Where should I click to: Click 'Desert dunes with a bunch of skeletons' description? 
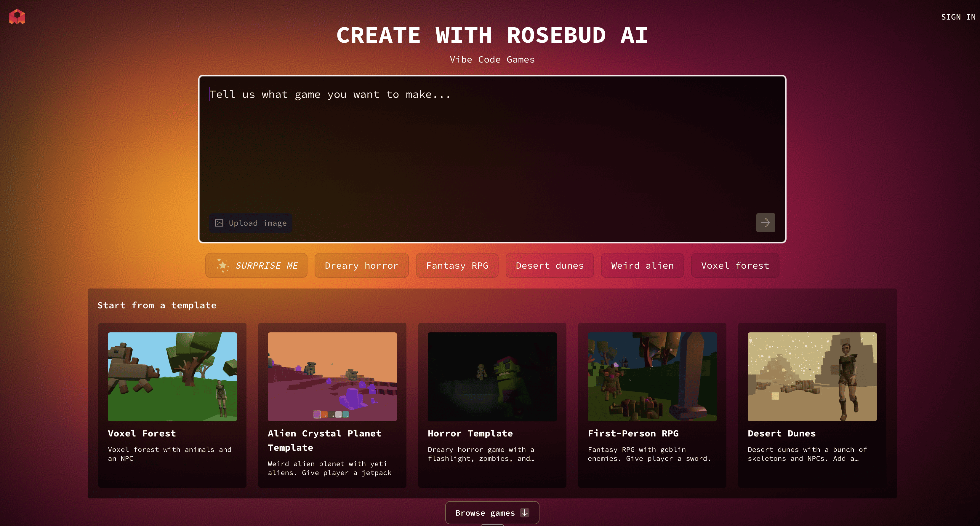tap(807, 454)
